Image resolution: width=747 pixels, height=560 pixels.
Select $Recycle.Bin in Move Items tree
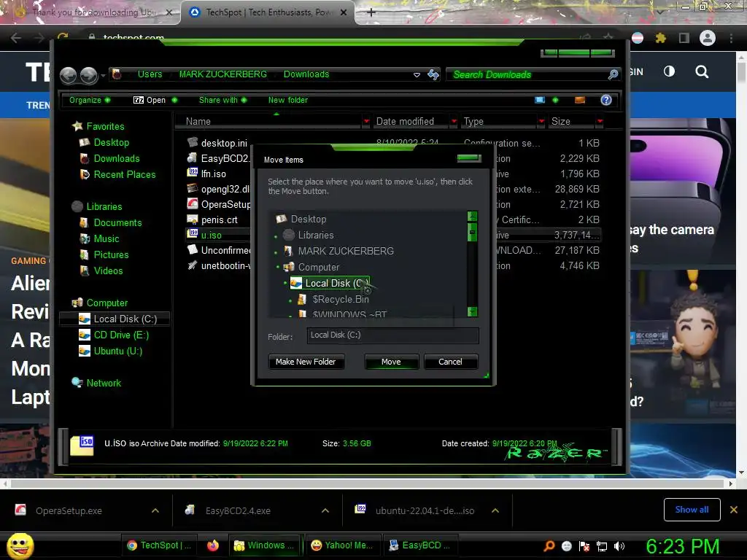[333, 299]
